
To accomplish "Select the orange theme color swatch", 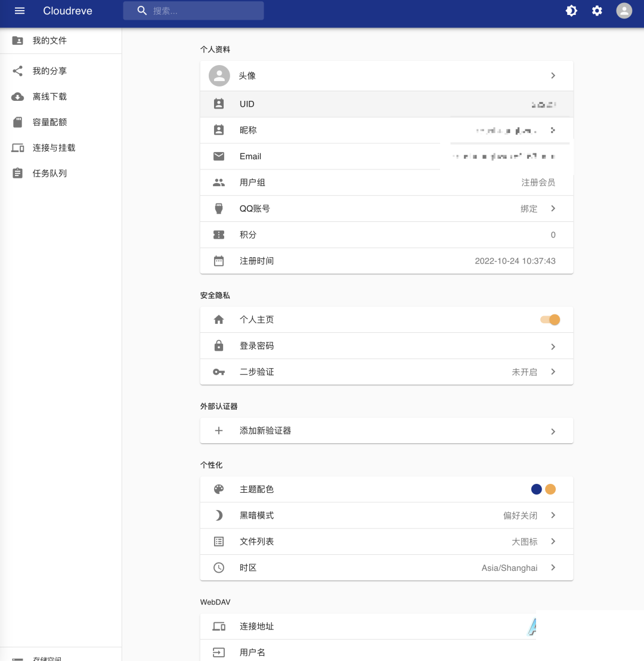I will [x=550, y=489].
